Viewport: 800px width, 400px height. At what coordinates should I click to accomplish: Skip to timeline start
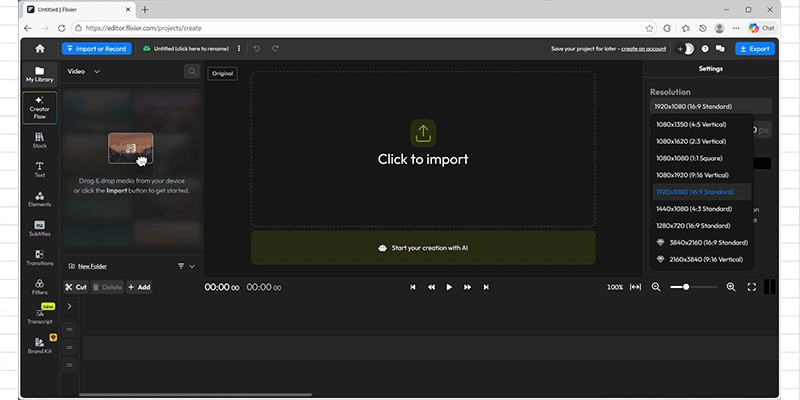coord(413,287)
